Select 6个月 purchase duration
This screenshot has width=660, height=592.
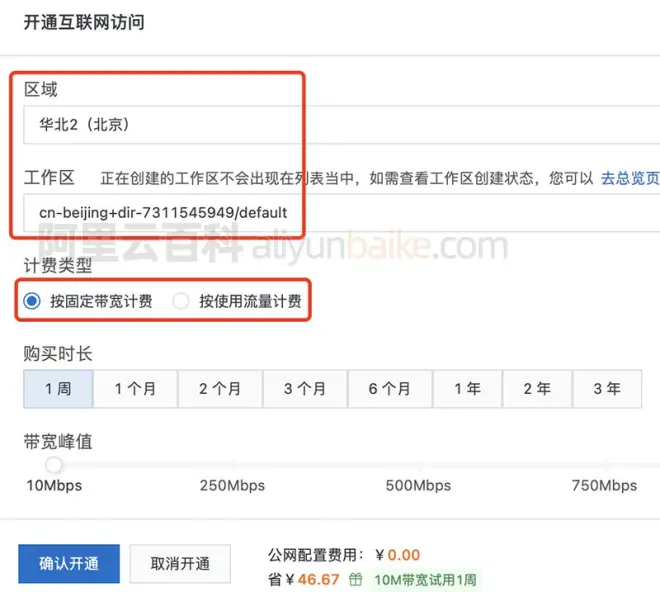[x=389, y=389]
